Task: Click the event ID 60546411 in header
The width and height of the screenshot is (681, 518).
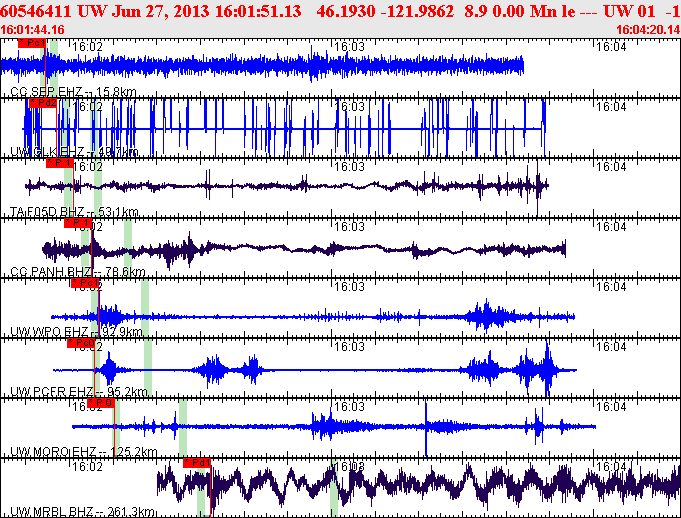Action: (35, 11)
